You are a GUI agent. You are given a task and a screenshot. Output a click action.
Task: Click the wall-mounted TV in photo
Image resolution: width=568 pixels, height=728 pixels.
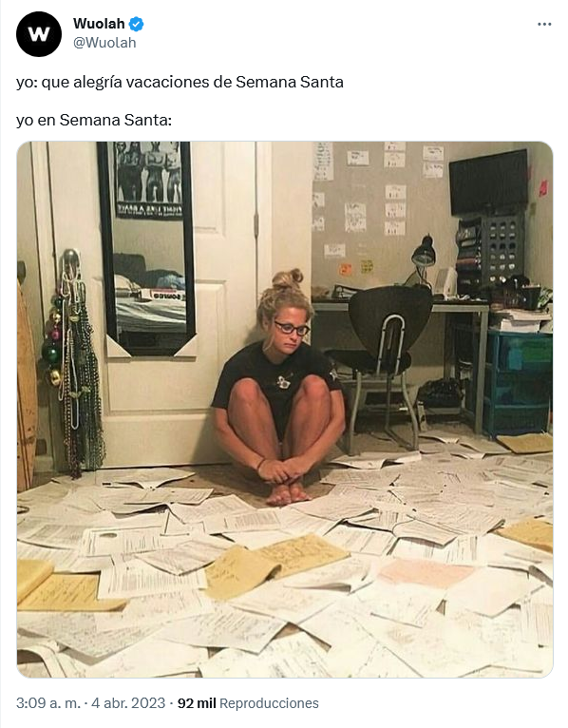pyautogui.click(x=488, y=182)
